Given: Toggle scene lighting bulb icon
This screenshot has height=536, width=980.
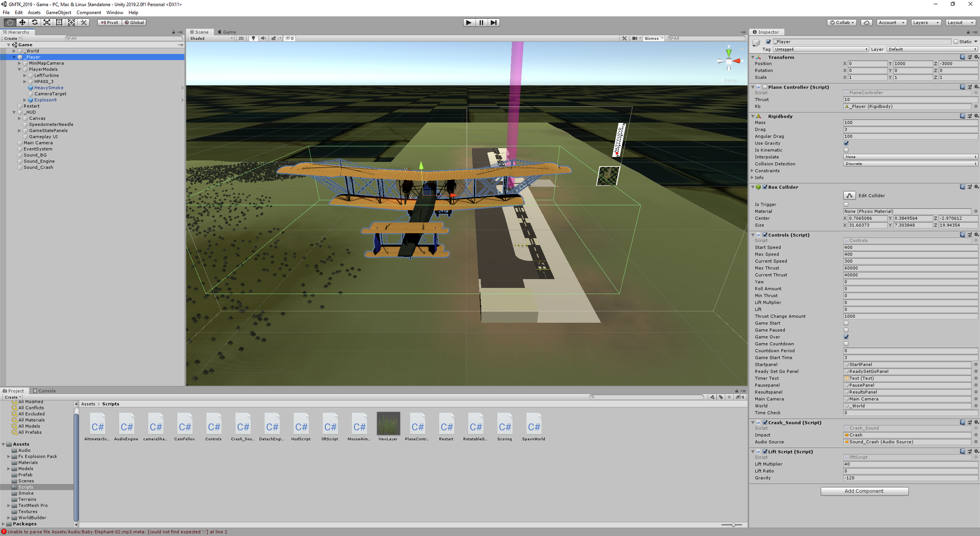Looking at the screenshot, I should 253,38.
